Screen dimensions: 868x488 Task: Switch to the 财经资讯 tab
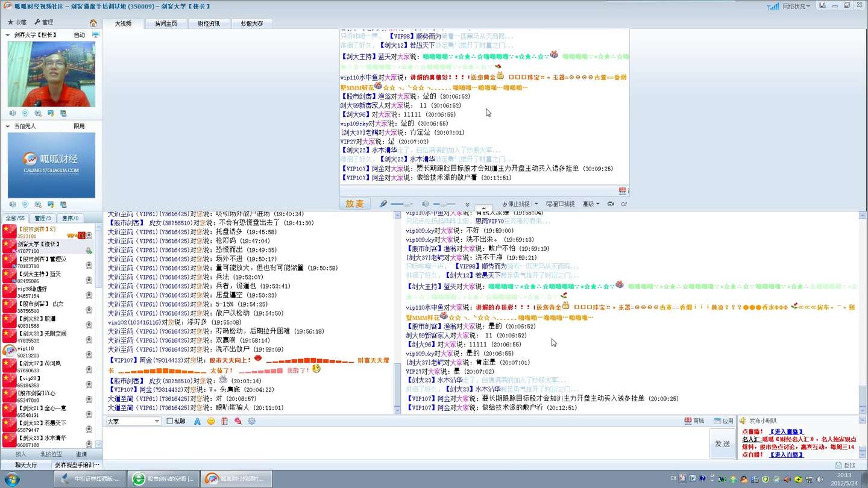pyautogui.click(x=209, y=23)
